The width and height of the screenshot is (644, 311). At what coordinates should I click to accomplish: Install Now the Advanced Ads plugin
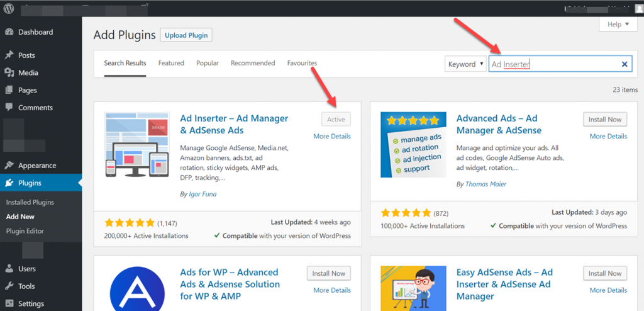(605, 119)
